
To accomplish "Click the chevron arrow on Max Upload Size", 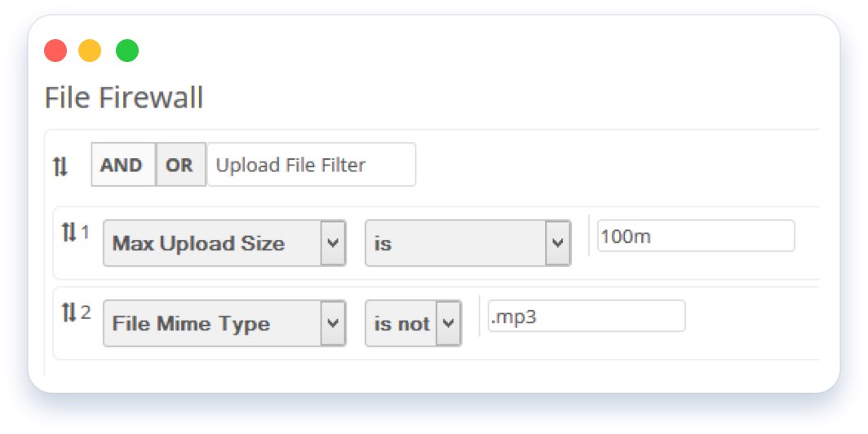I will (x=333, y=243).
